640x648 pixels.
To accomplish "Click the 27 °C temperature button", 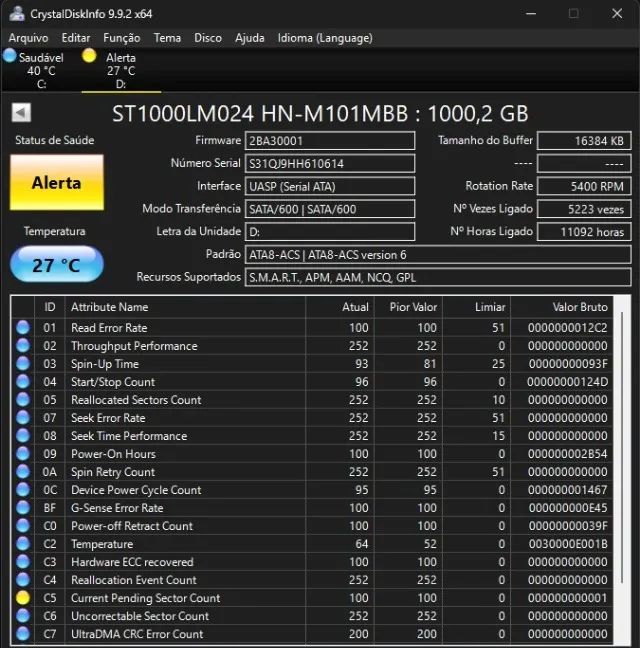I will tap(57, 264).
